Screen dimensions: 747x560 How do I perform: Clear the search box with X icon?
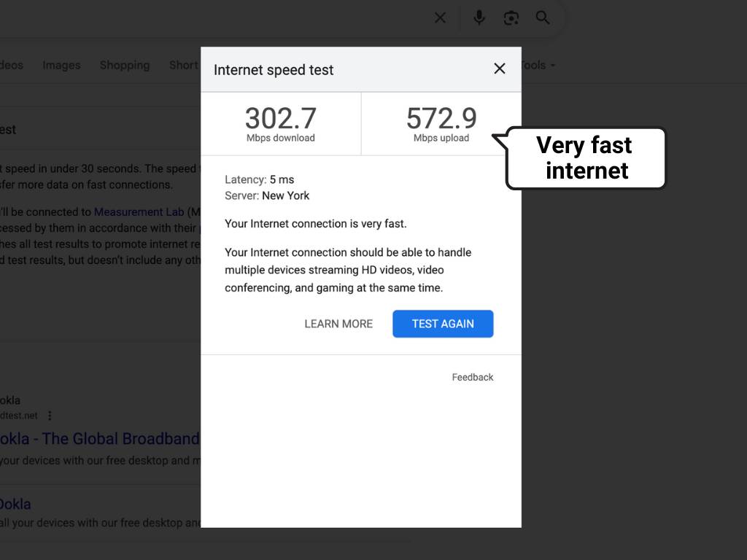pyautogui.click(x=440, y=18)
